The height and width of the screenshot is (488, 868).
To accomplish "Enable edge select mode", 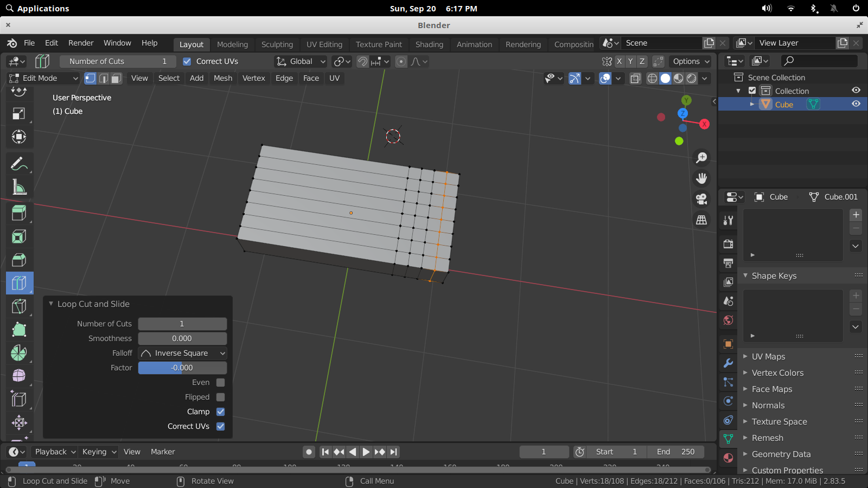I will (103, 78).
